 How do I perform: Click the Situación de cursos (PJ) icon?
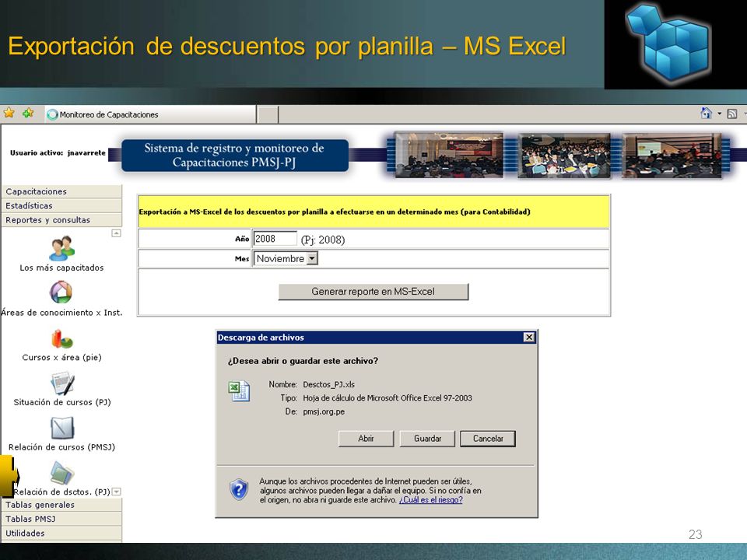62,383
